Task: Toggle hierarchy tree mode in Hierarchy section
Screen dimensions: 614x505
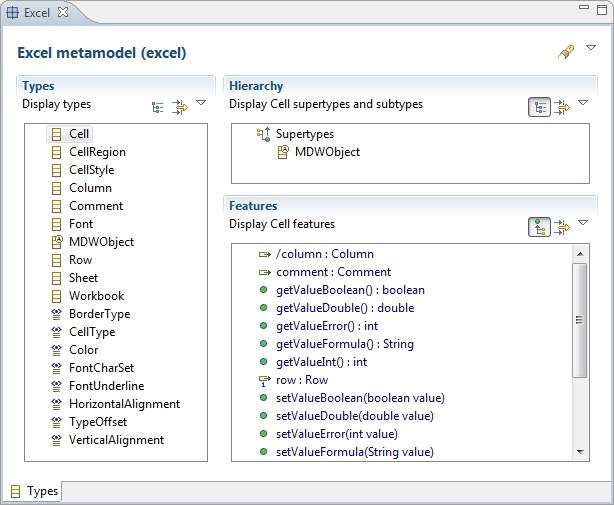Action: [540, 107]
